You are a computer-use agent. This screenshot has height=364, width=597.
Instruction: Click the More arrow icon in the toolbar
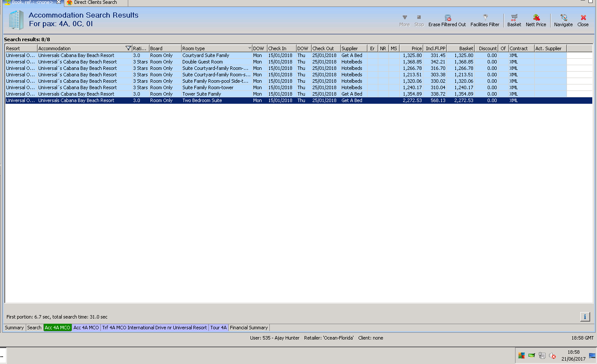point(404,18)
